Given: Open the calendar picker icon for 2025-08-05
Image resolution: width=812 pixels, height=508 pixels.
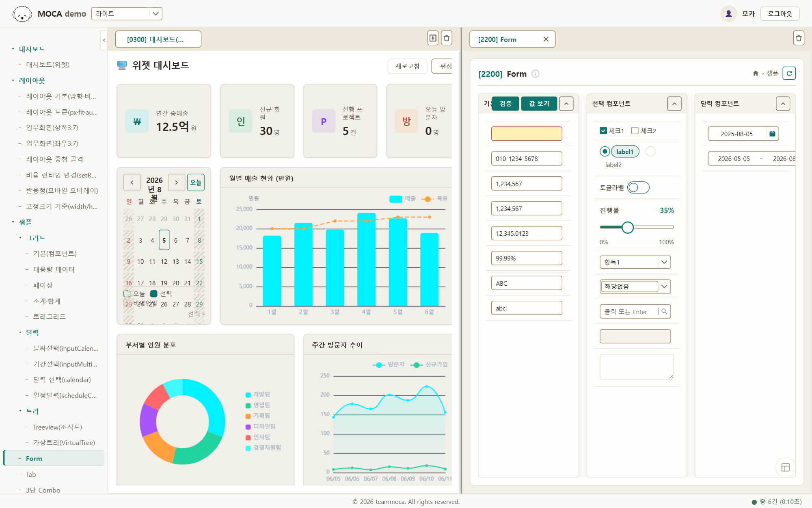Looking at the screenshot, I should [x=772, y=134].
